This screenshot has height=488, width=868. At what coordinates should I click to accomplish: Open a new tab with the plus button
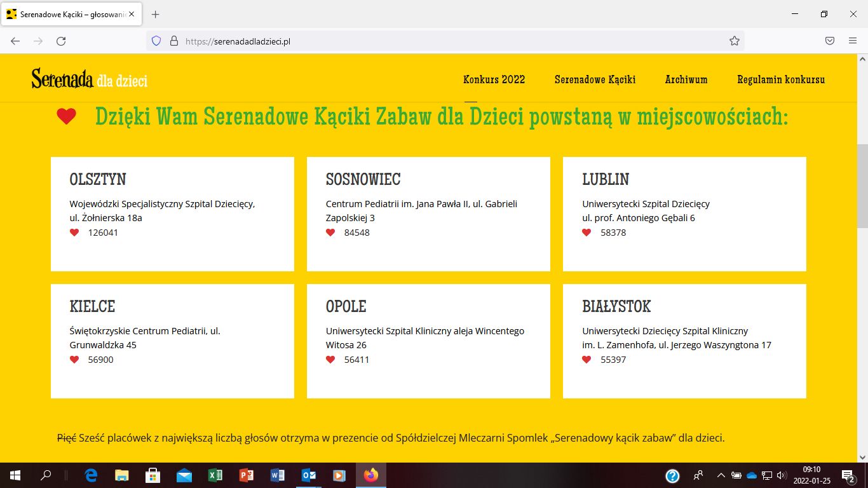tap(156, 14)
